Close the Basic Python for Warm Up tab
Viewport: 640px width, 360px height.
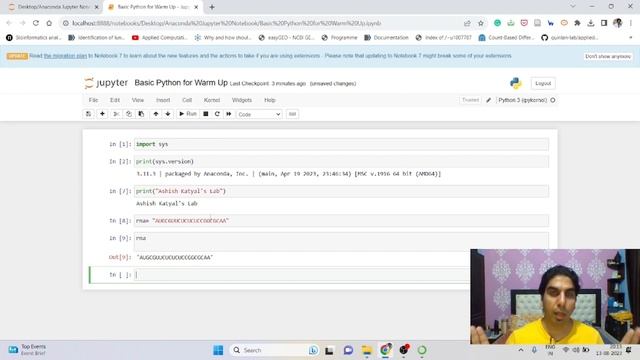pyautogui.click(x=196, y=7)
